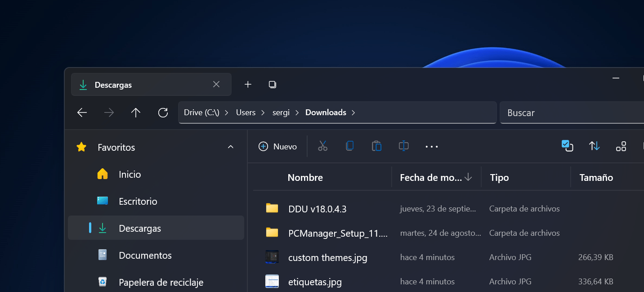This screenshot has width=644, height=292.
Task: Go up to the parent folder
Action: (136, 112)
